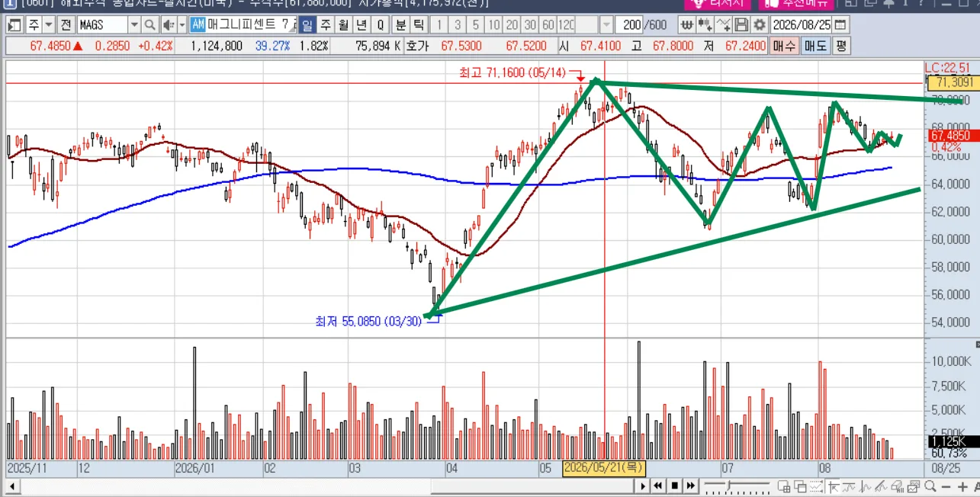Click the play arrow button at scrollbar end
The height and width of the screenshot is (497, 980).
(643, 486)
